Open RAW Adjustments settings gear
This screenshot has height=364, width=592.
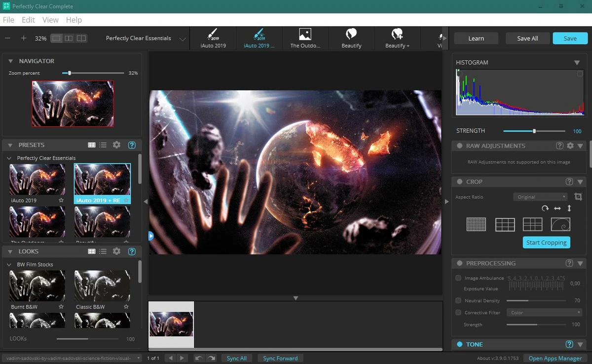click(x=570, y=146)
